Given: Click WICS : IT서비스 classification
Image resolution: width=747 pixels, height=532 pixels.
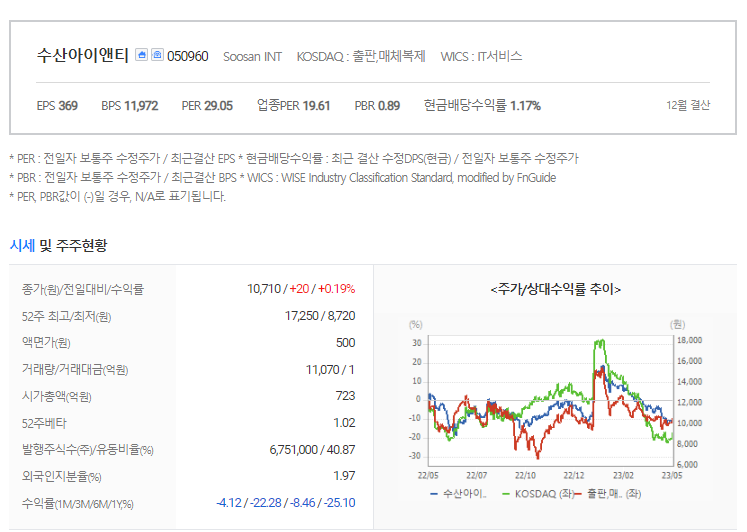Looking at the screenshot, I should 481,57.
